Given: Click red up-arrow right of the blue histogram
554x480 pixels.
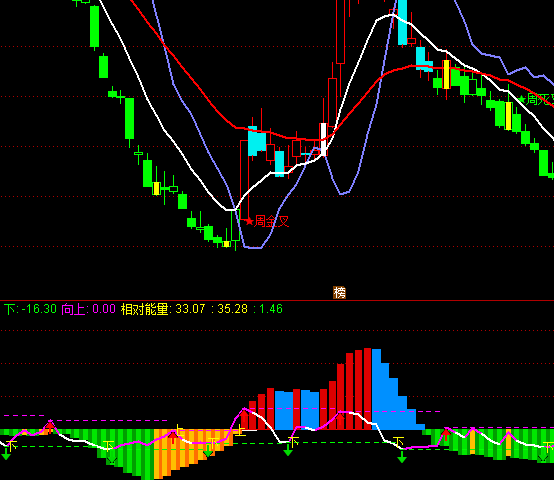Looking at the screenshot, I should (x=446, y=434).
